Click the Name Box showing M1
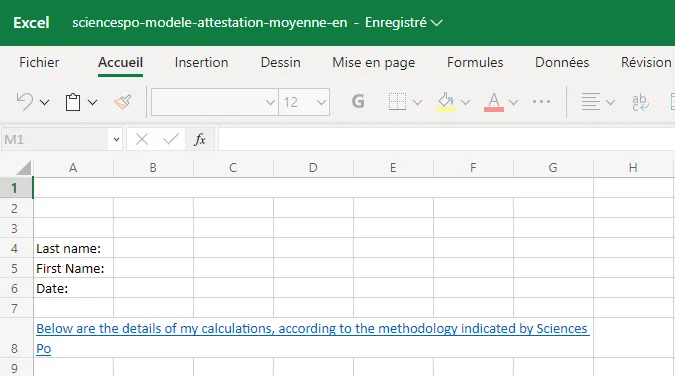Screen dimensions: 675x376 click(55, 140)
